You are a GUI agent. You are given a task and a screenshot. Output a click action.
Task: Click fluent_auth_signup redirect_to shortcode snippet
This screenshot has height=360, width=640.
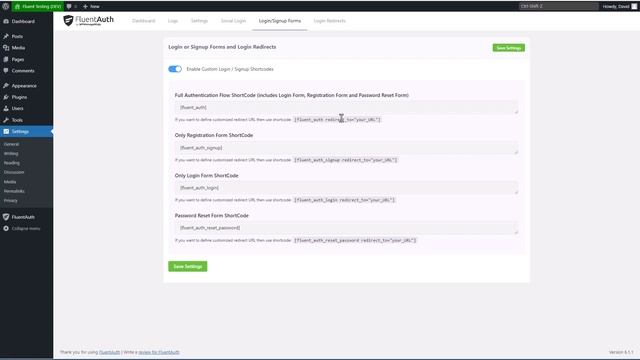pos(345,160)
